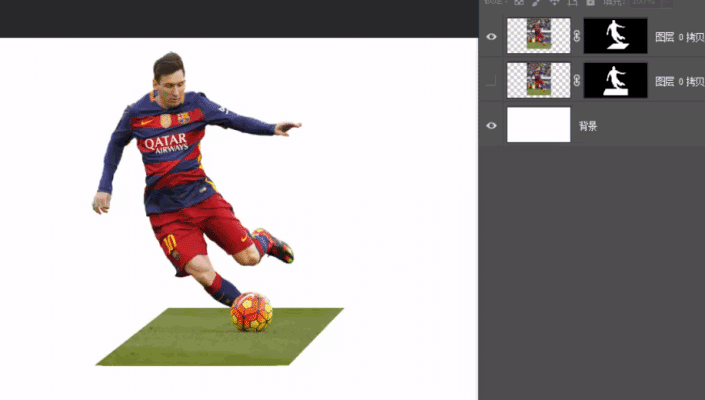Click the fill (填充) value field
705x400 pixels.
pyautogui.click(x=647, y=2)
